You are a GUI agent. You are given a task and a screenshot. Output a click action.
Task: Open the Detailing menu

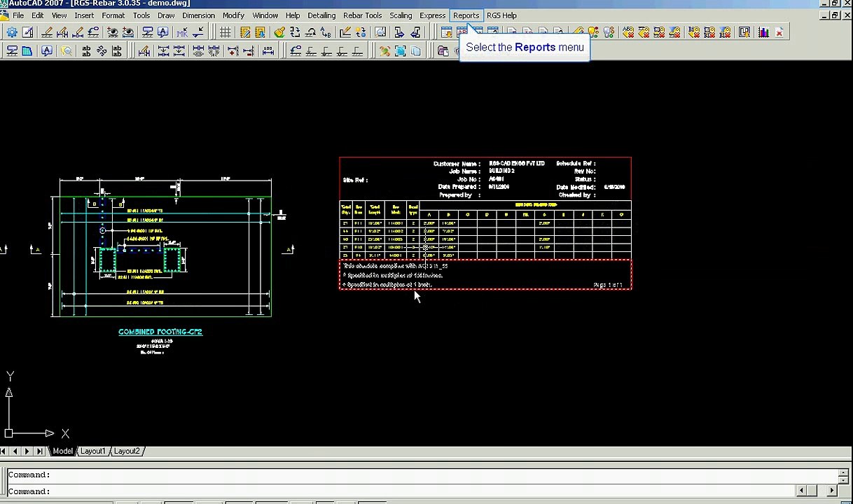click(321, 15)
